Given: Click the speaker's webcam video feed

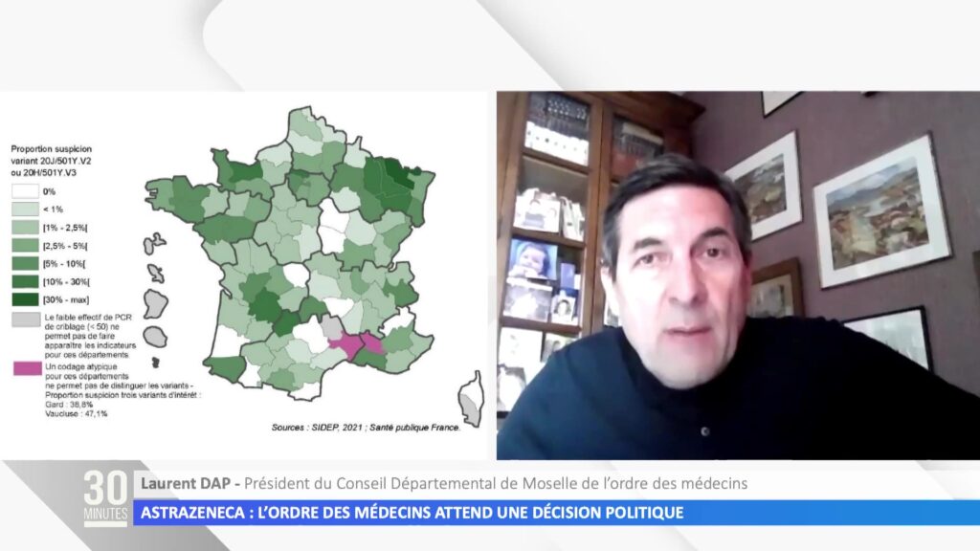Looking at the screenshot, I should 738,275.
